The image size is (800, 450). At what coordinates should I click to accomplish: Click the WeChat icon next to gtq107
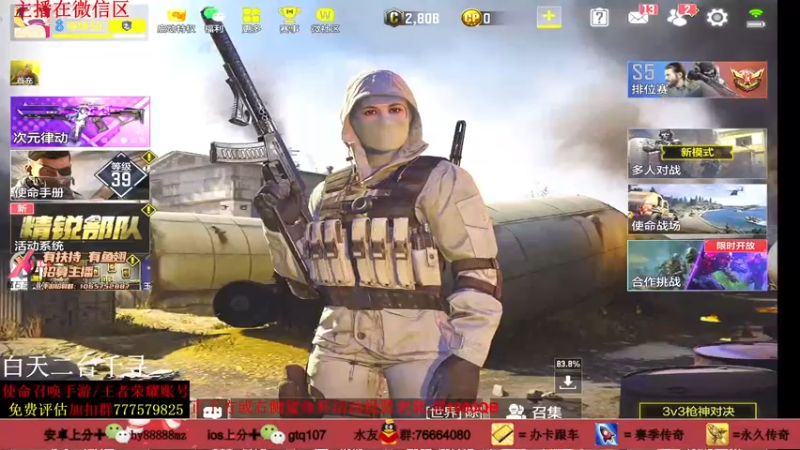click(x=272, y=433)
